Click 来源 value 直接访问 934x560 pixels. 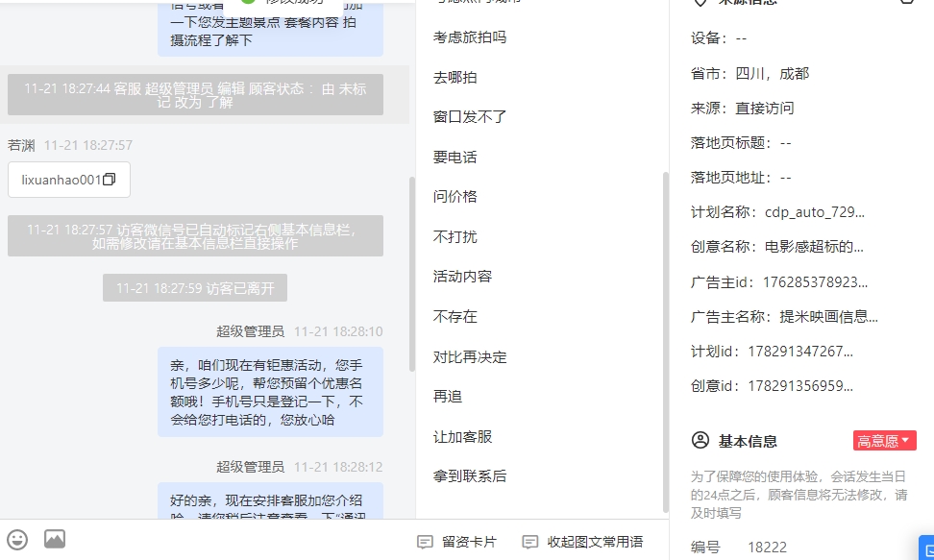point(764,108)
